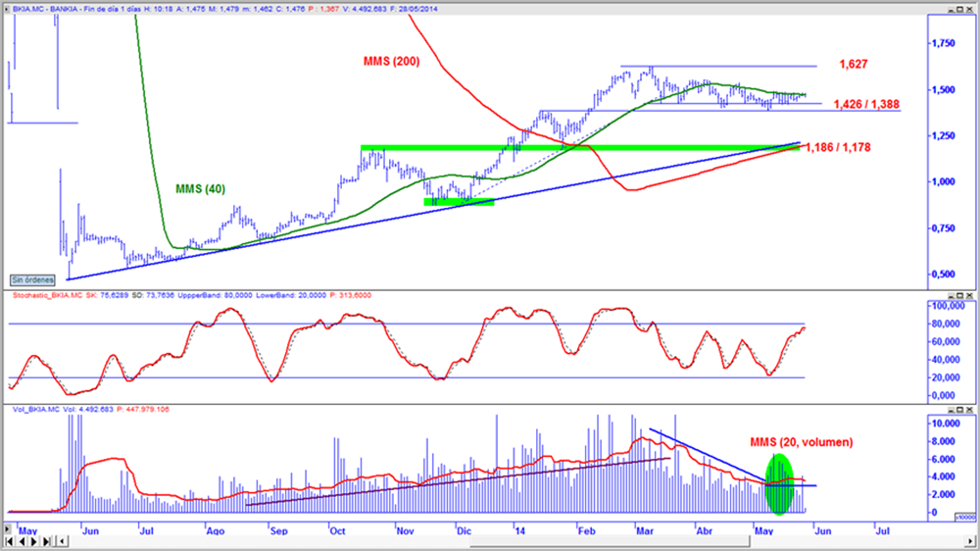Maximize the price chart pane

tap(960, 10)
